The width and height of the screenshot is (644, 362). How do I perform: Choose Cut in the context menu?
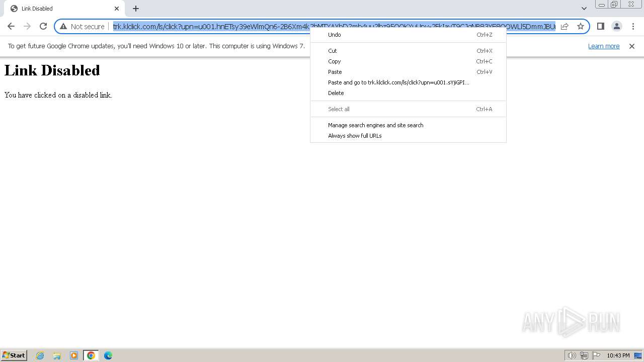pos(408,51)
